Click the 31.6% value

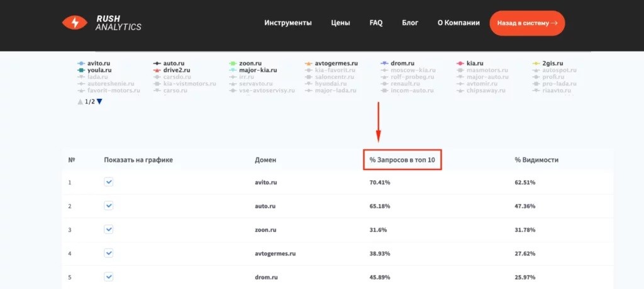[x=378, y=230]
